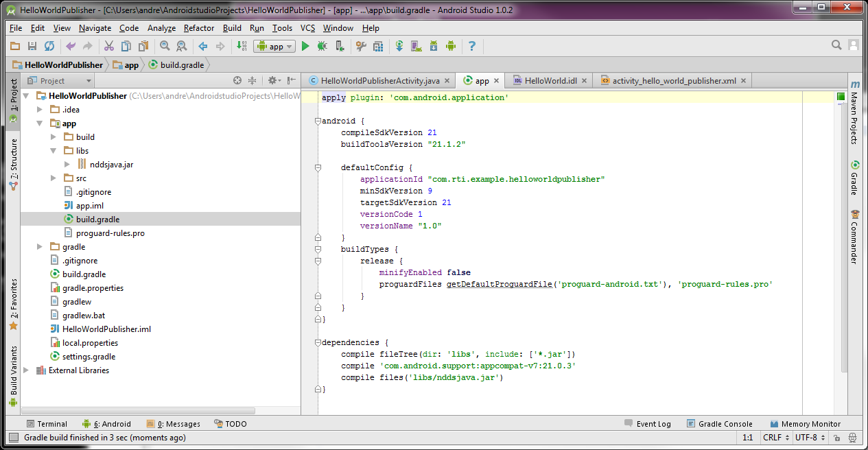
Task: Toggle the Project tool window tab
Action: tap(13, 101)
